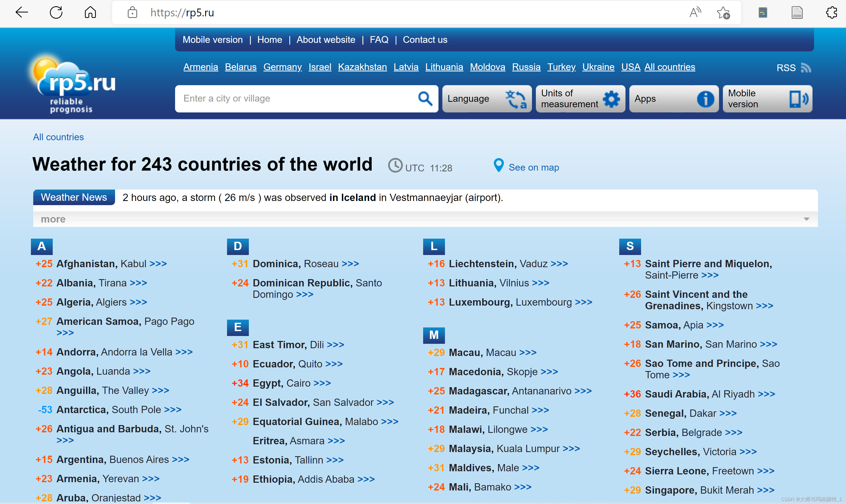Open the Language button
This screenshot has height=504, width=846.
[487, 99]
